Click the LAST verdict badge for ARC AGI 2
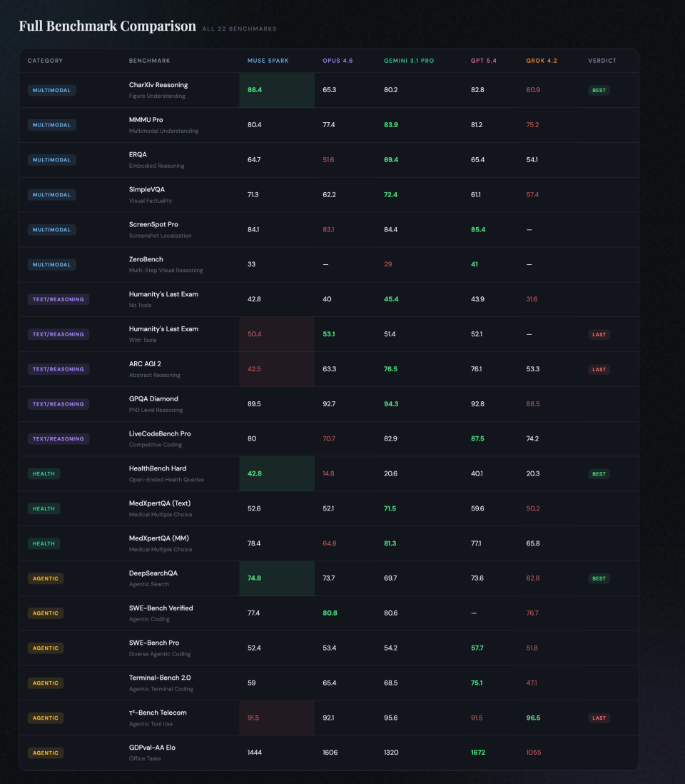 coord(599,369)
